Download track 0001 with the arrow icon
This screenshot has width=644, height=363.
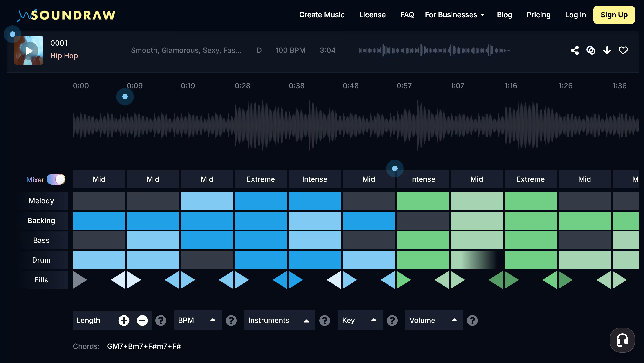tap(607, 51)
